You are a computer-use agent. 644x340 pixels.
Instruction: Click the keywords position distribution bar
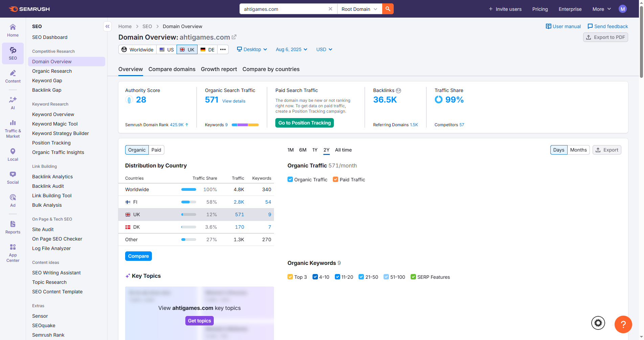coord(245,125)
